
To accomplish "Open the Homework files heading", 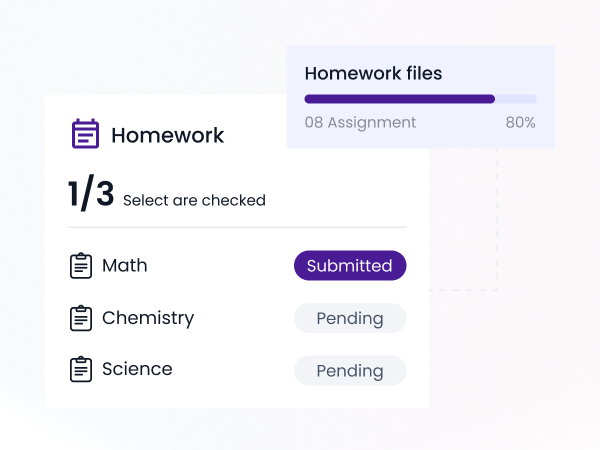I will 373,73.
